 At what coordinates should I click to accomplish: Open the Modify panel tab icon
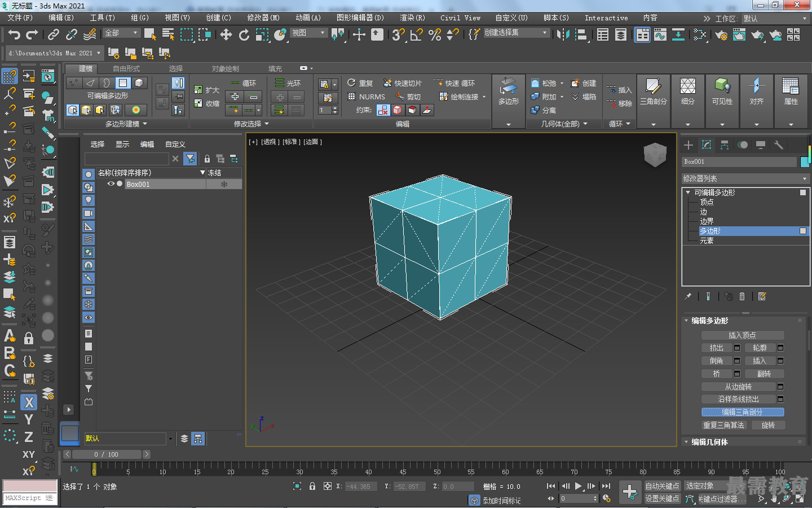[707, 145]
